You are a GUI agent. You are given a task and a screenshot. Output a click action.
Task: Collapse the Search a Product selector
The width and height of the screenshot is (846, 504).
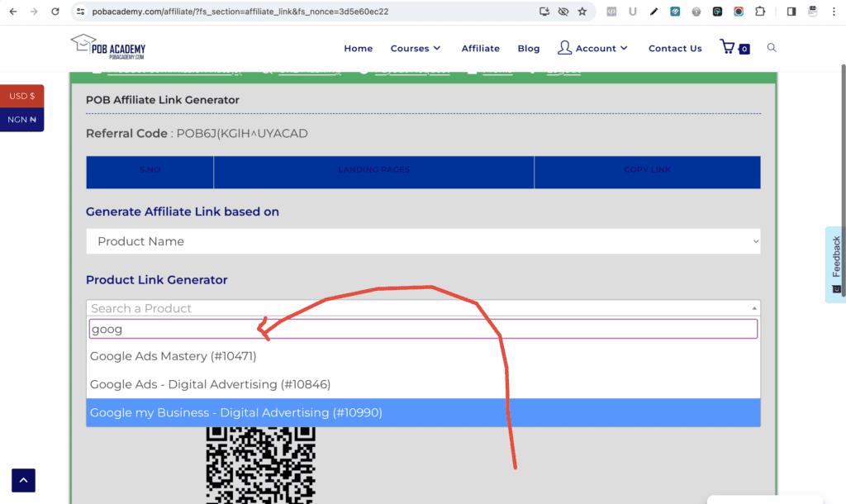[423, 308]
